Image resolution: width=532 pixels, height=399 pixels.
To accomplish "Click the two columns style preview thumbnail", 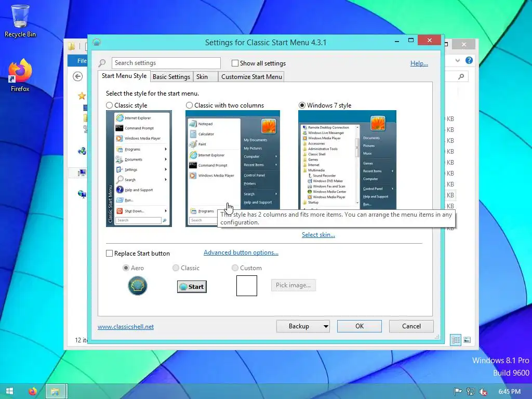I will pyautogui.click(x=233, y=169).
